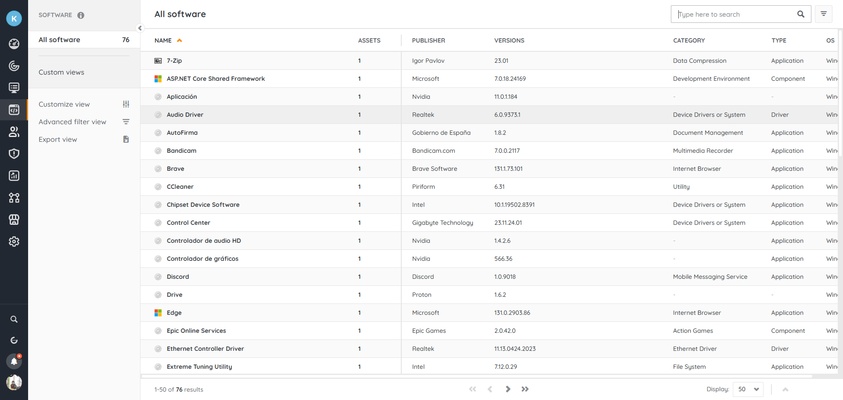The image size is (843, 400).
Task: Open the AutoFirma software entry
Action: pyautogui.click(x=182, y=133)
